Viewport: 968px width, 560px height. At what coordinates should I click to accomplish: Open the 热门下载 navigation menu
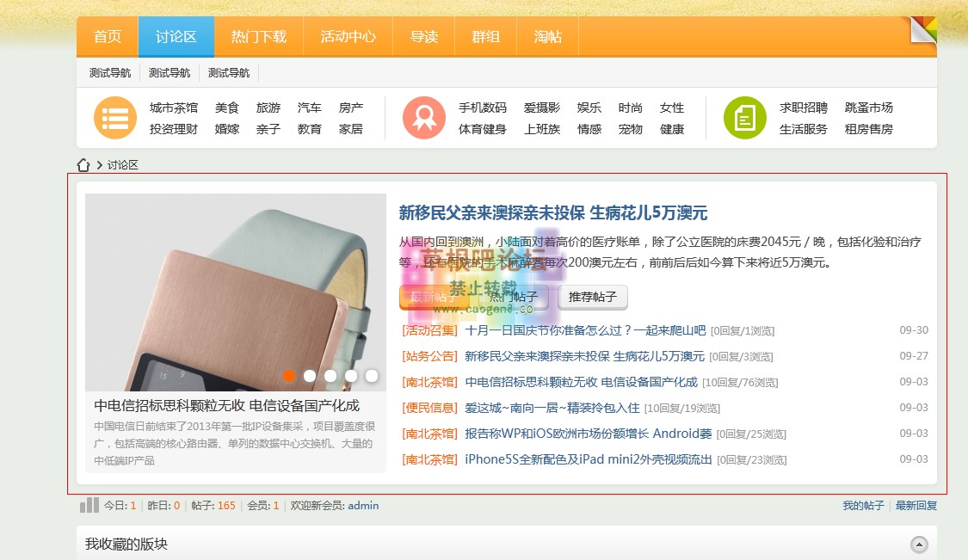[258, 37]
